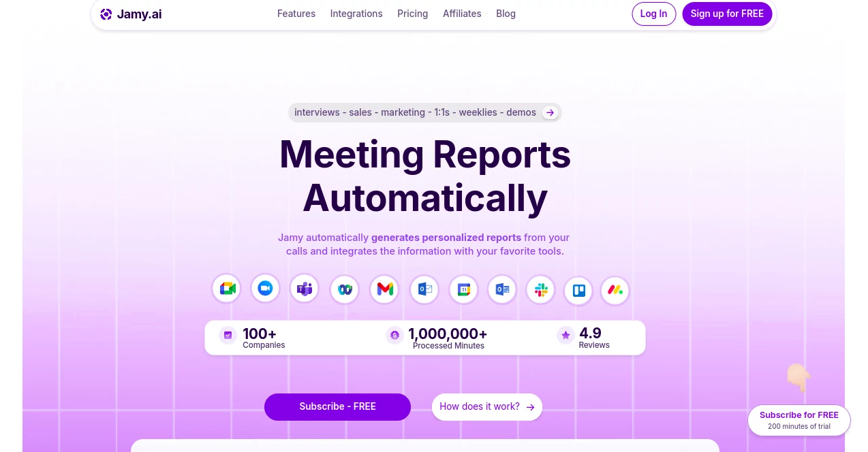
Task: Open the Blog link in navigation
Action: point(506,14)
